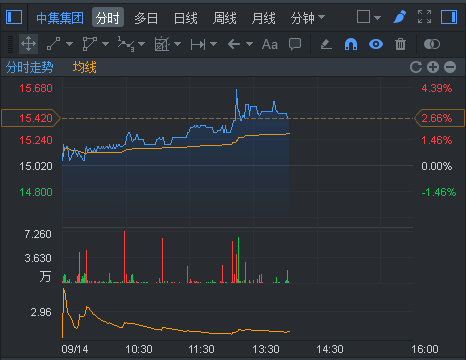Expand range interval tool options

(213, 44)
